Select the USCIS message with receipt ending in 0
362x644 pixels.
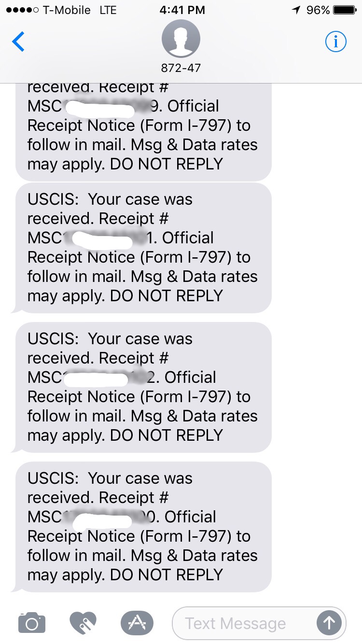pyautogui.click(x=143, y=527)
